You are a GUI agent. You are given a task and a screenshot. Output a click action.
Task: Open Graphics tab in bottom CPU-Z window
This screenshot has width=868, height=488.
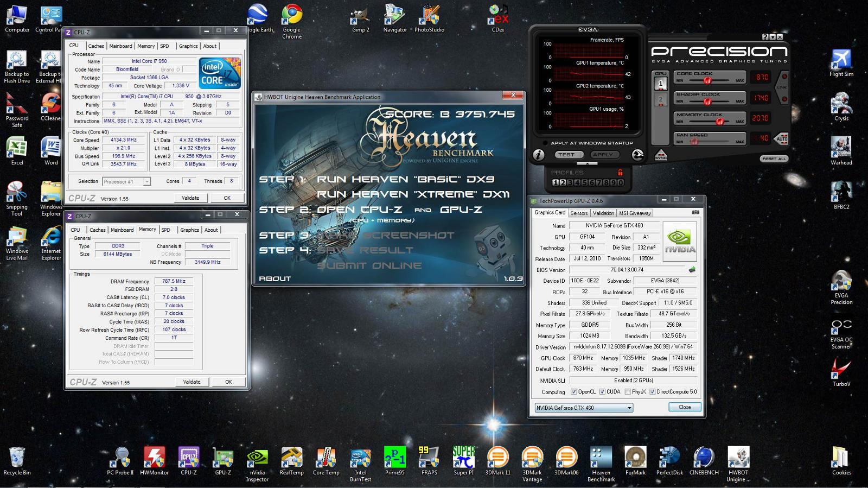tap(189, 230)
